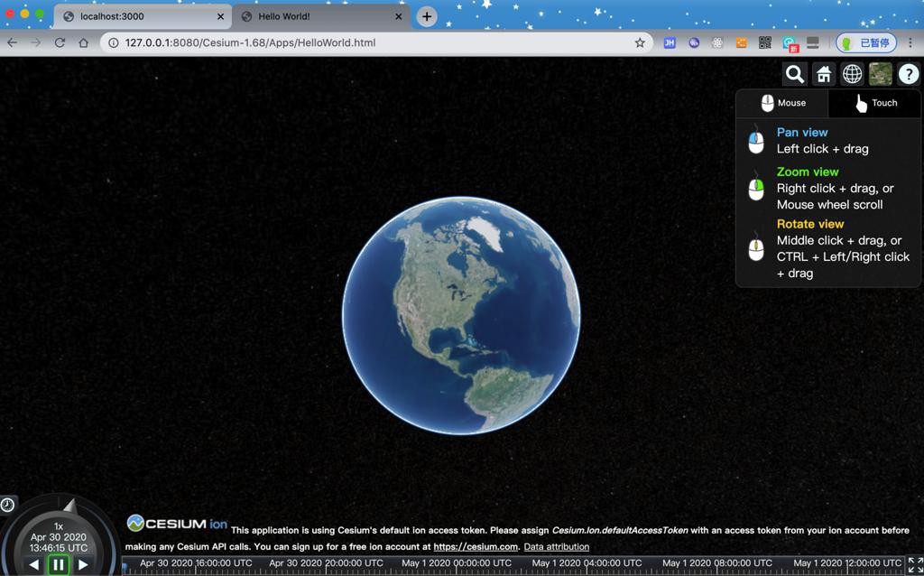Play animation in reverse
The height and width of the screenshot is (576, 924).
pos(34,565)
